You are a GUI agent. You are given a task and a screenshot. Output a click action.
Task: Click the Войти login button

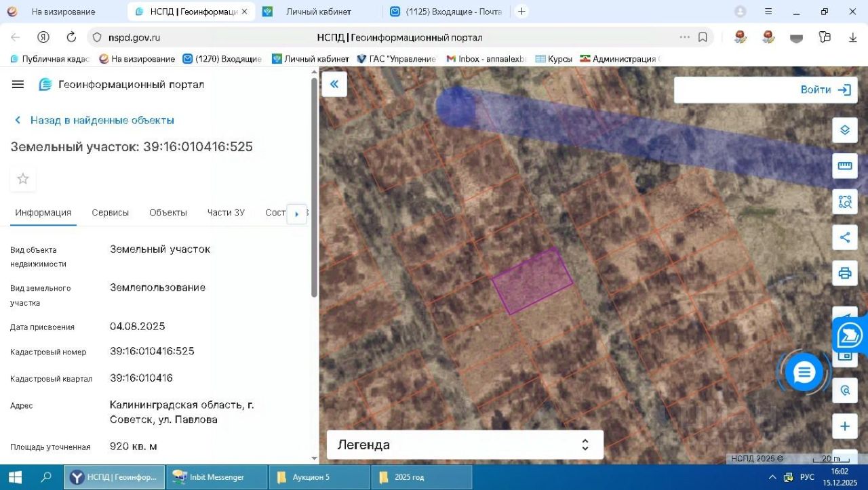[x=825, y=89]
